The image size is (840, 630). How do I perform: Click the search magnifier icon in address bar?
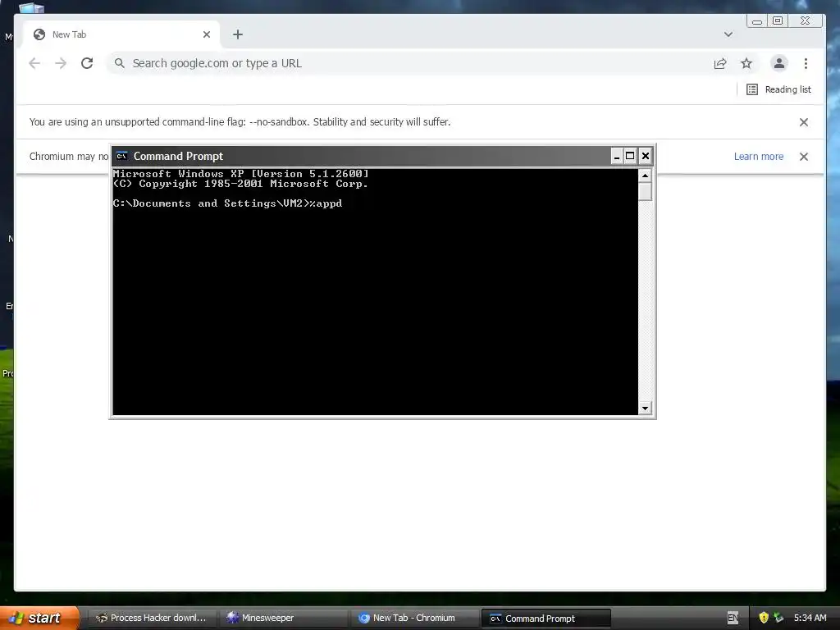120,63
